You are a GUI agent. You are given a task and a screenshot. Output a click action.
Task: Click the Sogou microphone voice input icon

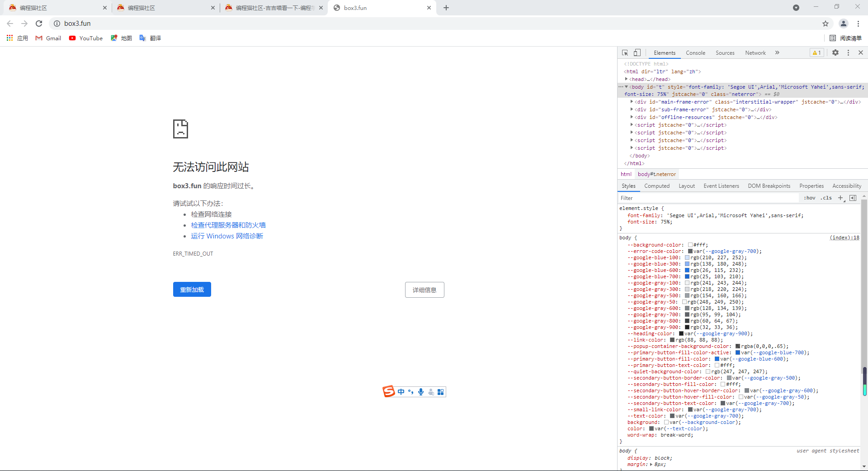click(421, 392)
